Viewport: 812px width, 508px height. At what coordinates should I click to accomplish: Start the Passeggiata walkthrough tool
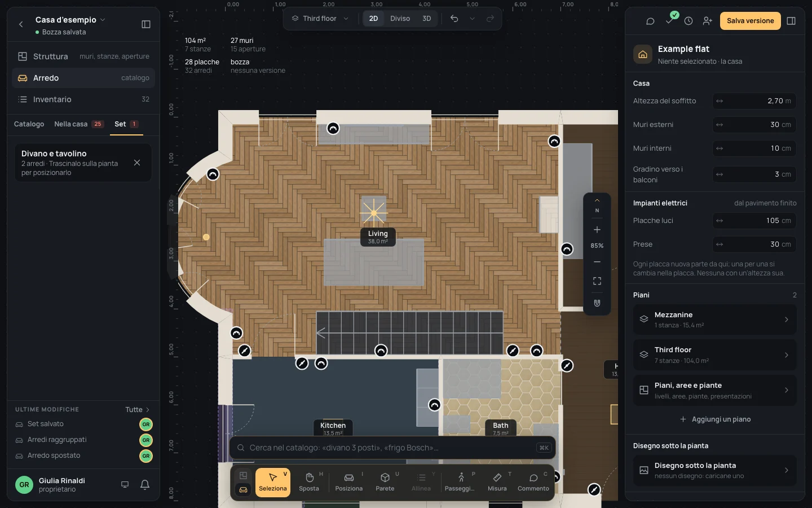[460, 483]
